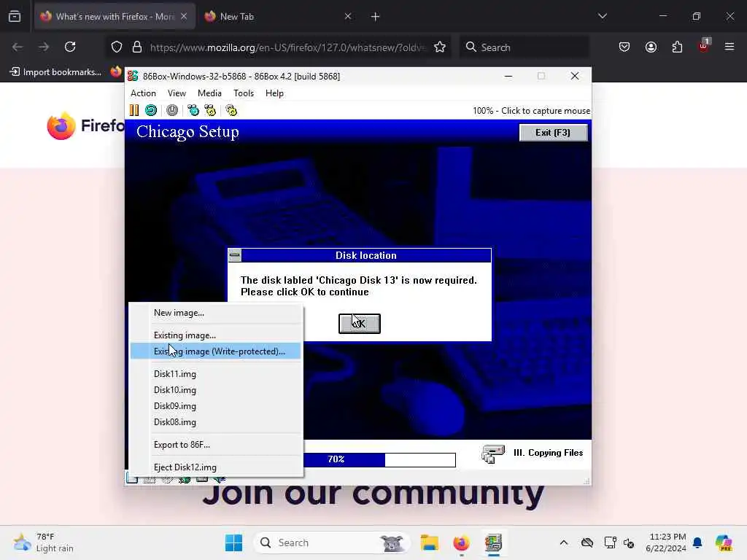Click the 86Box title bar app icon
Viewport: 747px width, 560px height.
(x=133, y=76)
